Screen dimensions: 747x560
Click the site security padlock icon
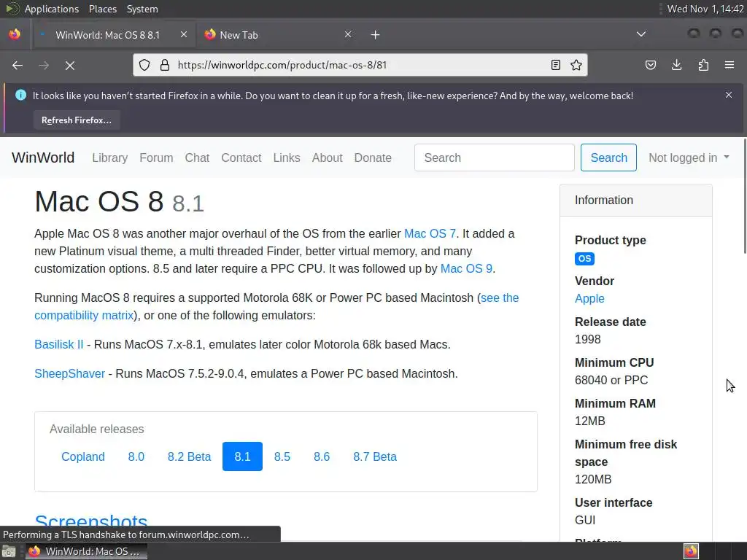tap(165, 65)
